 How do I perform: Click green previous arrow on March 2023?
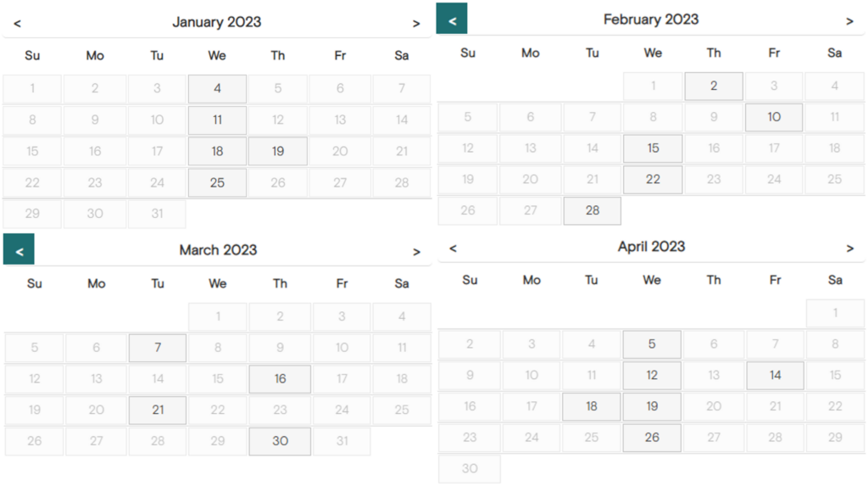pyautogui.click(x=19, y=249)
